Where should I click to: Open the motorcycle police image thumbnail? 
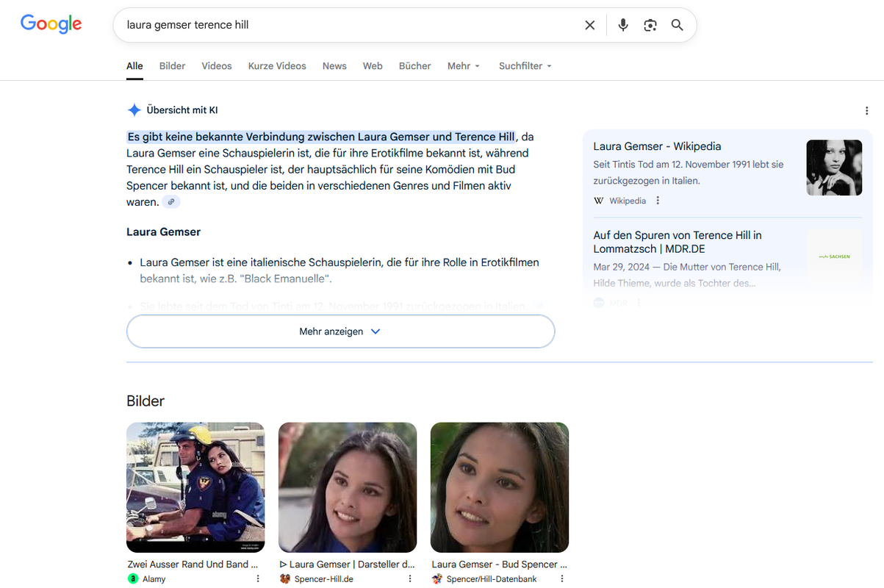[x=195, y=487]
